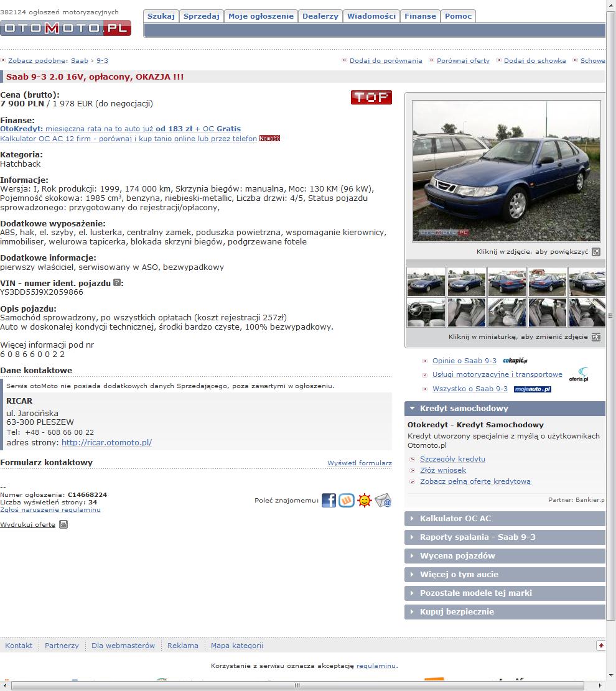Click Szczegóły kredytu link
This screenshot has height=691, width=616.
452,459
